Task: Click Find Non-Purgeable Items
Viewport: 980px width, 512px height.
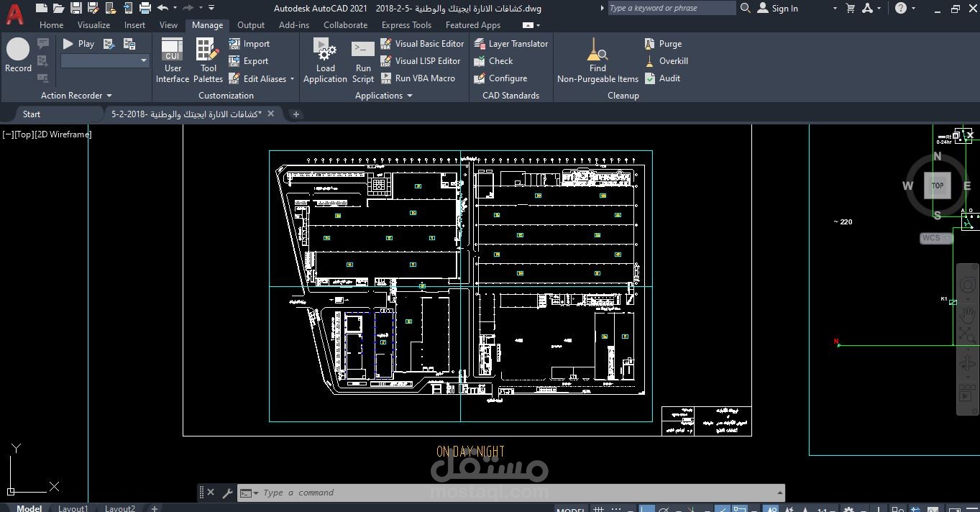Action: point(597,60)
